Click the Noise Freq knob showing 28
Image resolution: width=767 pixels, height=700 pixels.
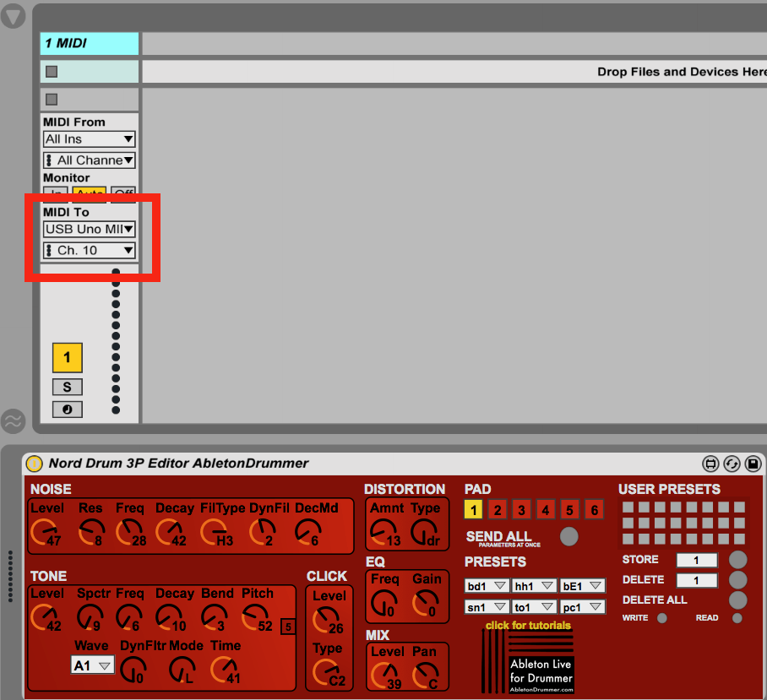(129, 532)
